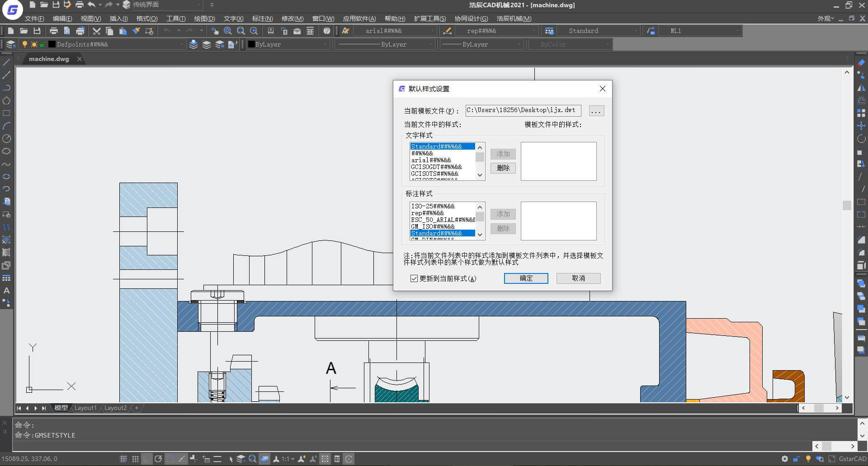Open the Layer Properties manager icon
Viewport: 868px width, 466px height.
pos(11,44)
